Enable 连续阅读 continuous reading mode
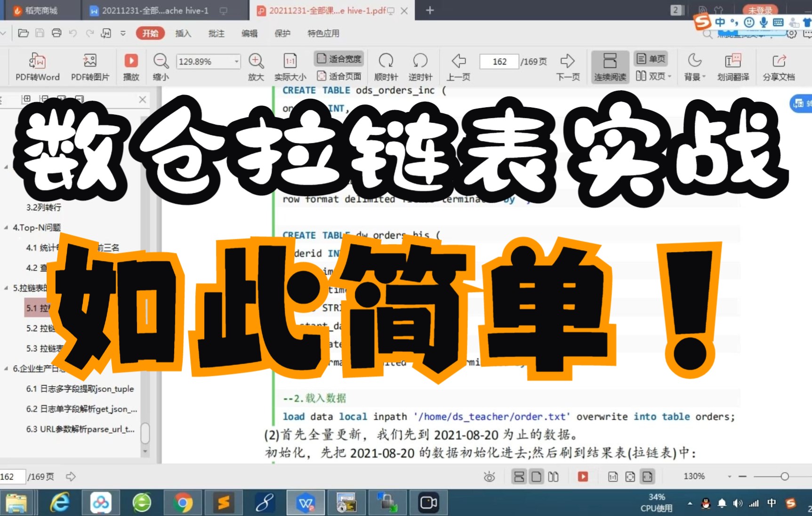 (x=610, y=66)
